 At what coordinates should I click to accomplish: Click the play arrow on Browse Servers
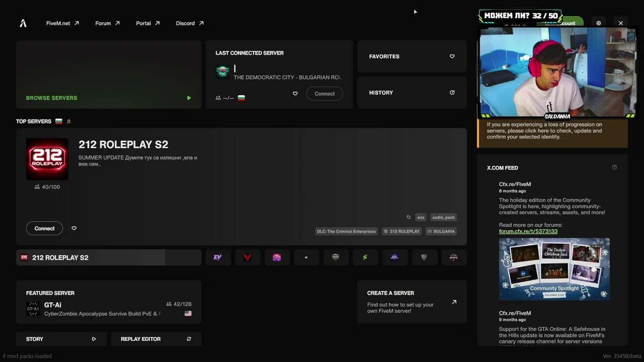pyautogui.click(x=189, y=98)
